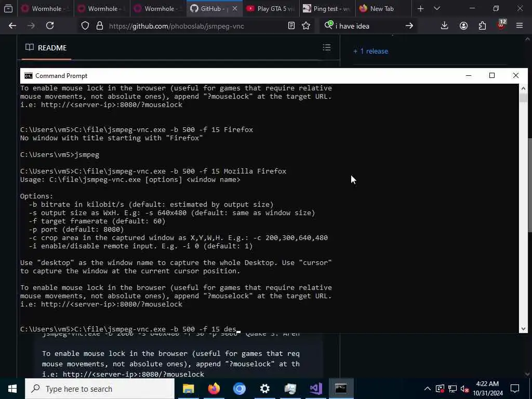The image size is (532, 399).
Task: Submit the search with the arrow button
Action: pyautogui.click(x=409, y=26)
